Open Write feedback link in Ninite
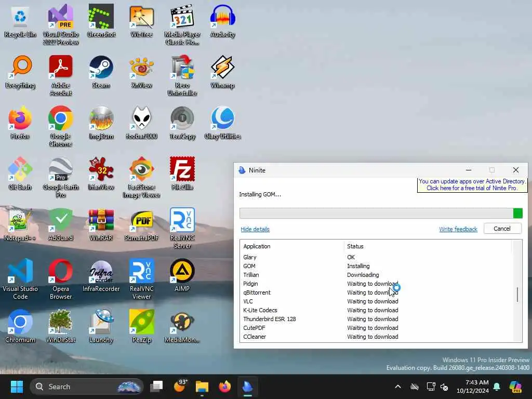Screen dimensions: 532x399 point(458,229)
